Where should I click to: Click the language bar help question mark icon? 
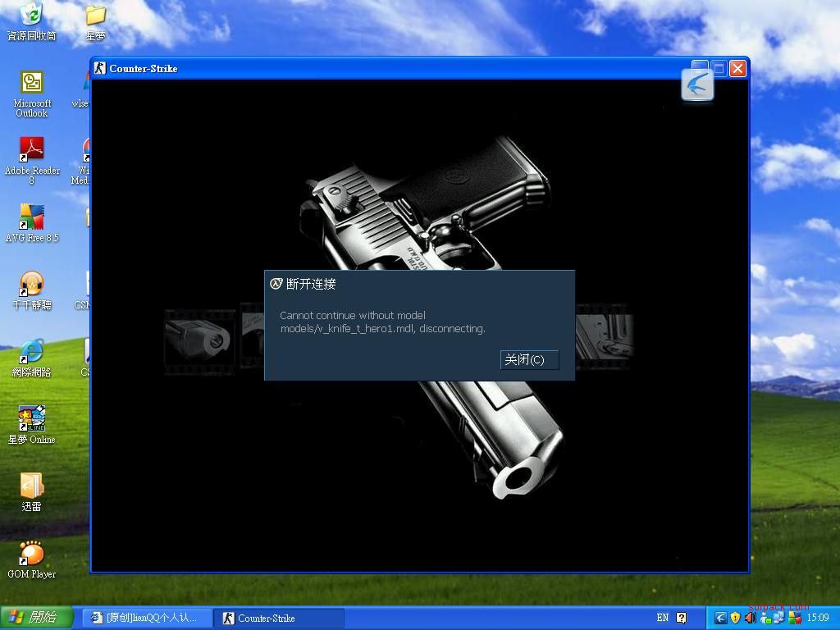[682, 618]
